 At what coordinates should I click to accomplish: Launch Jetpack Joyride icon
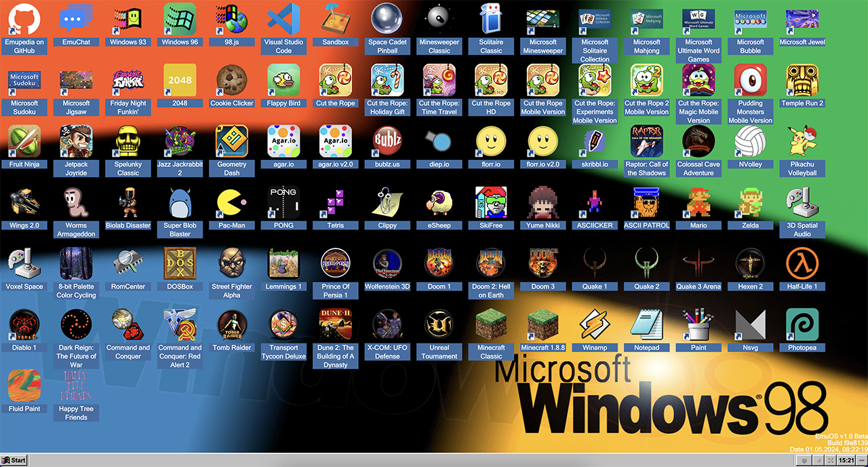click(x=76, y=141)
